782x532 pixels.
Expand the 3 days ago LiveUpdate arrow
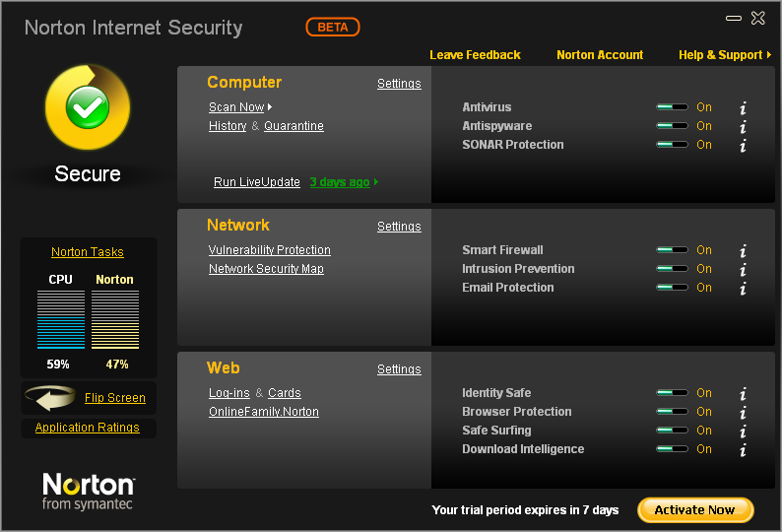[376, 182]
